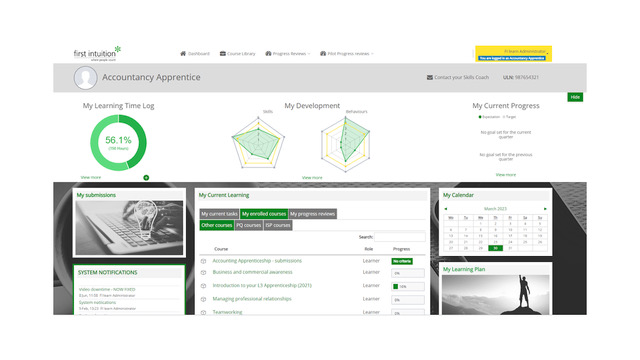Select the ISP courses filter tab
The image size is (640, 360).
(278, 225)
